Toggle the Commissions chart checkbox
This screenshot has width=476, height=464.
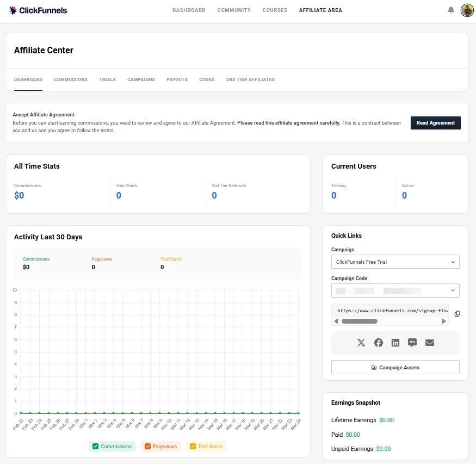[x=95, y=447]
